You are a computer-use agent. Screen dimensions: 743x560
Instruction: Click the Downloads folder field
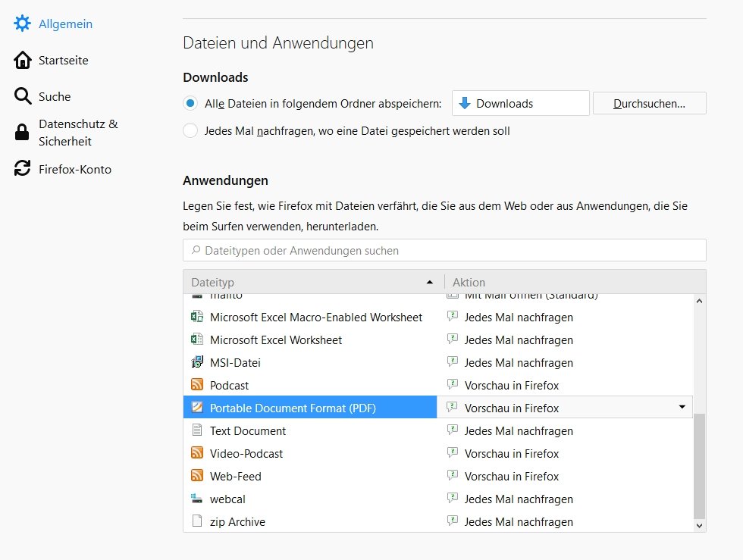pos(520,103)
